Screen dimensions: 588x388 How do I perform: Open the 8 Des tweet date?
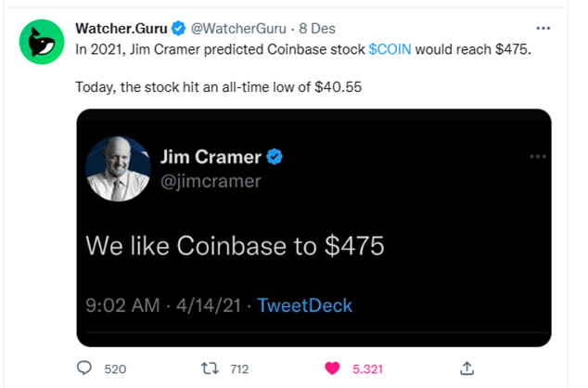[317, 29]
